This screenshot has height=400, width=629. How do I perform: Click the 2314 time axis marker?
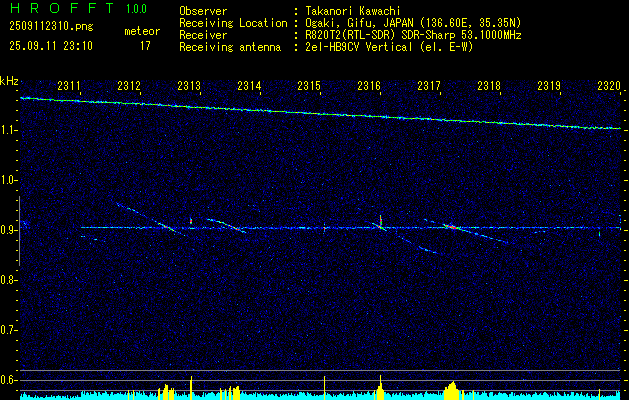point(249,85)
